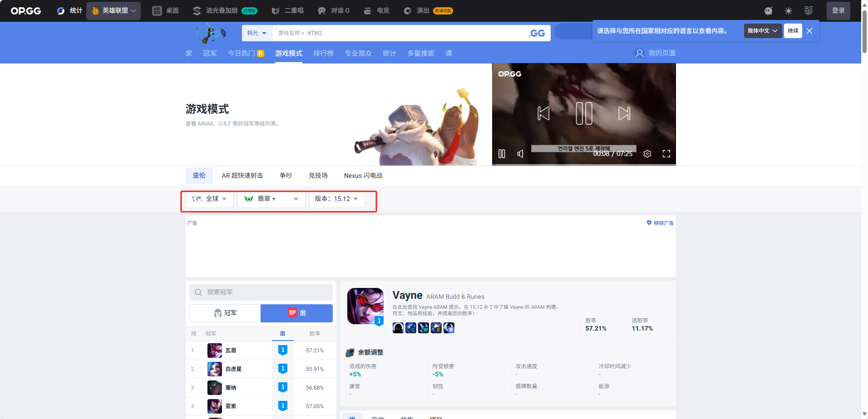Open 我的页面 my page link

655,53
